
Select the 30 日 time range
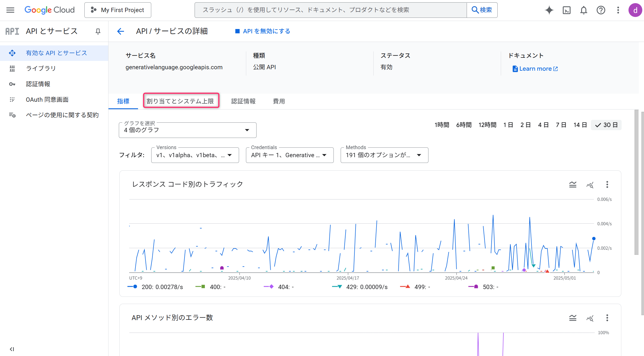coord(606,125)
